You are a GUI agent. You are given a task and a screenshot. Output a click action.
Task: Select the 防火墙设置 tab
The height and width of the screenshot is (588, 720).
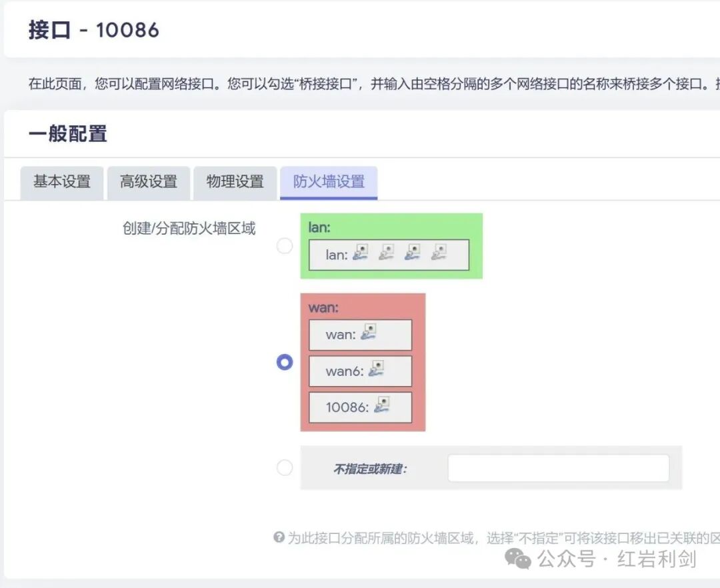(x=329, y=182)
